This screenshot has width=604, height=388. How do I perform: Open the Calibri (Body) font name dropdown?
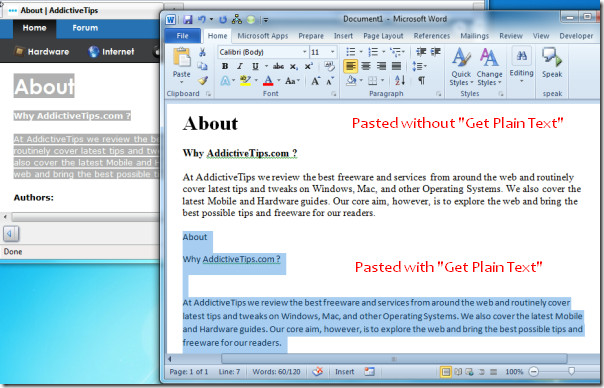(x=304, y=52)
